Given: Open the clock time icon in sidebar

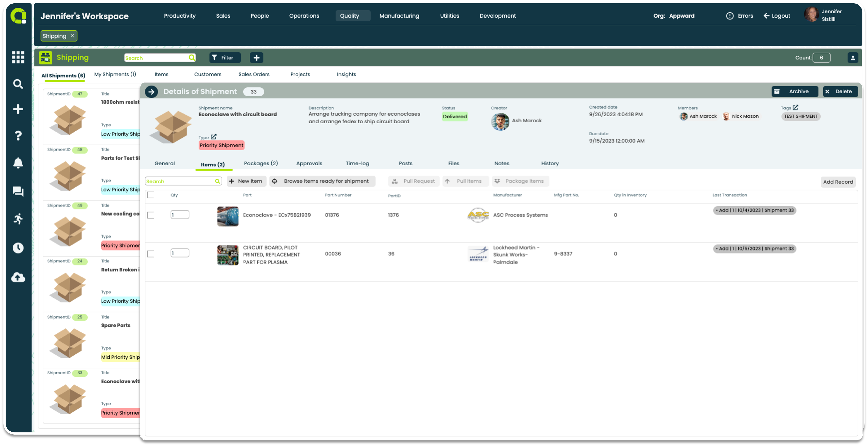Looking at the screenshot, I should coord(18,248).
